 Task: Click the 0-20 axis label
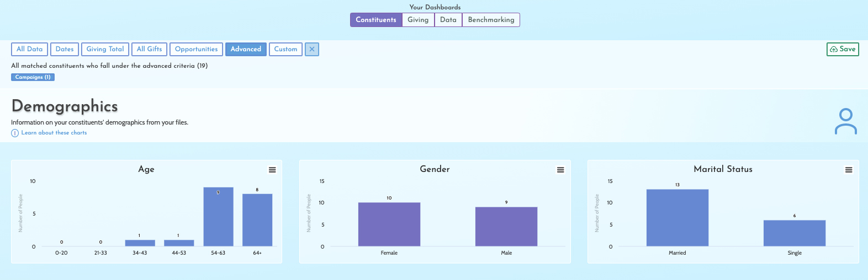[x=61, y=253]
